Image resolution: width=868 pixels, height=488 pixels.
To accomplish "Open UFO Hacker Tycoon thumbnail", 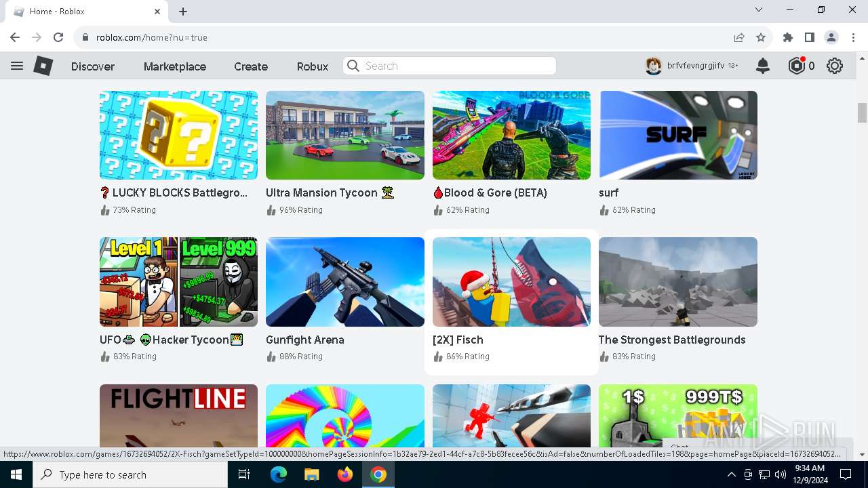I will [178, 282].
